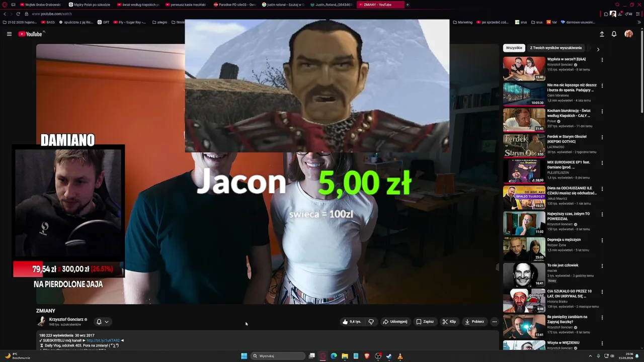Open the bit.ly subscribe link in description

point(103,340)
